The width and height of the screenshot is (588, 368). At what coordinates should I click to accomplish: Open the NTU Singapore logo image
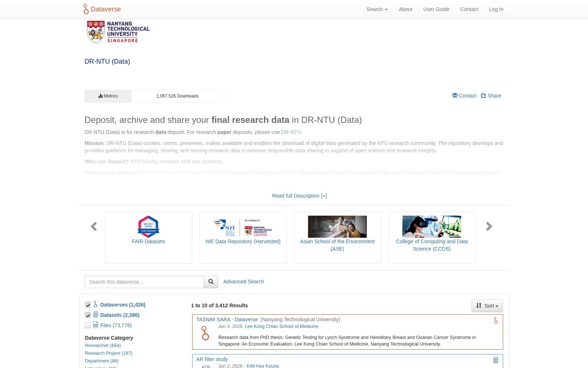pyautogui.click(x=118, y=32)
